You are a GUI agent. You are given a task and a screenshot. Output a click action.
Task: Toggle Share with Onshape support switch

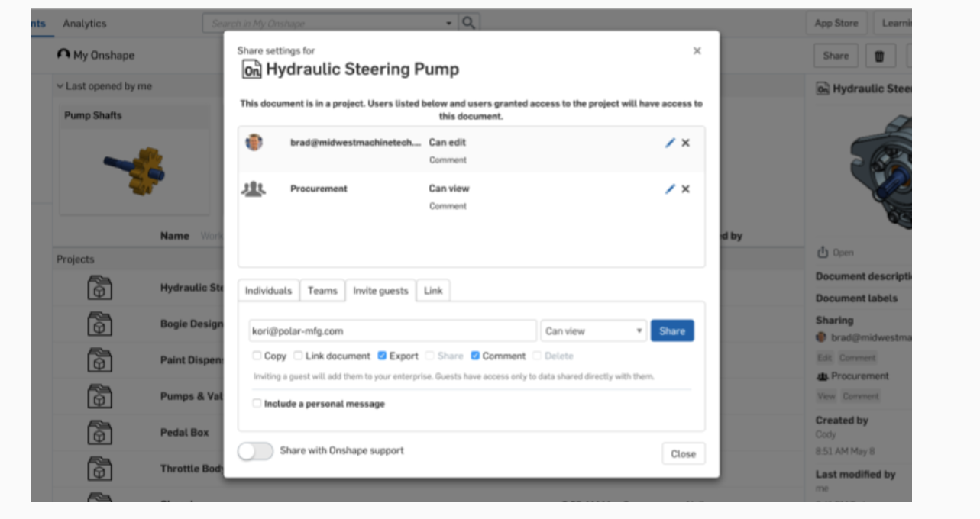pyautogui.click(x=255, y=451)
